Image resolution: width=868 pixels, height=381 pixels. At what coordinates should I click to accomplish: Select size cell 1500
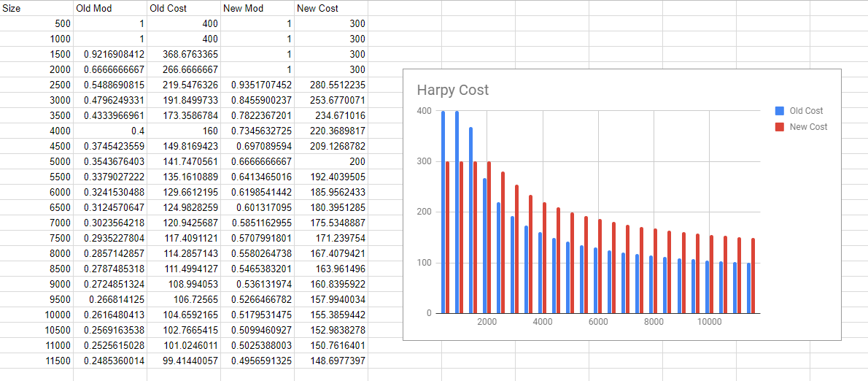point(36,54)
